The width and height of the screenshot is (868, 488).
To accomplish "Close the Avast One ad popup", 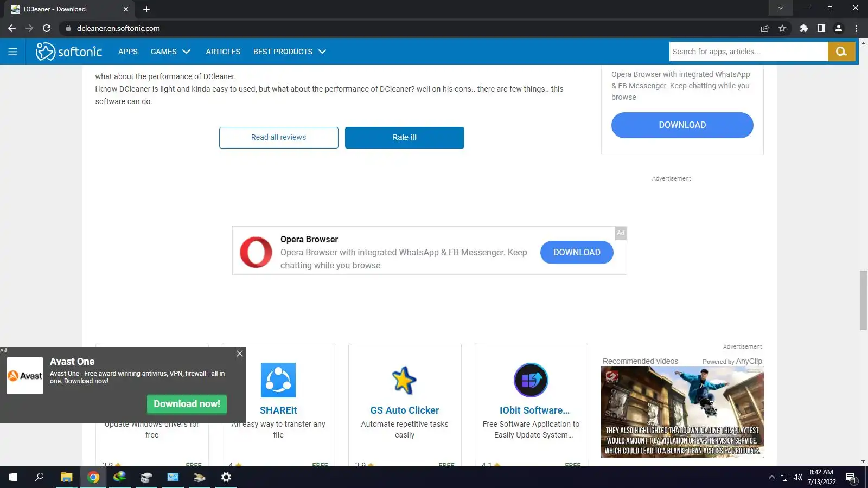I will [x=240, y=354].
